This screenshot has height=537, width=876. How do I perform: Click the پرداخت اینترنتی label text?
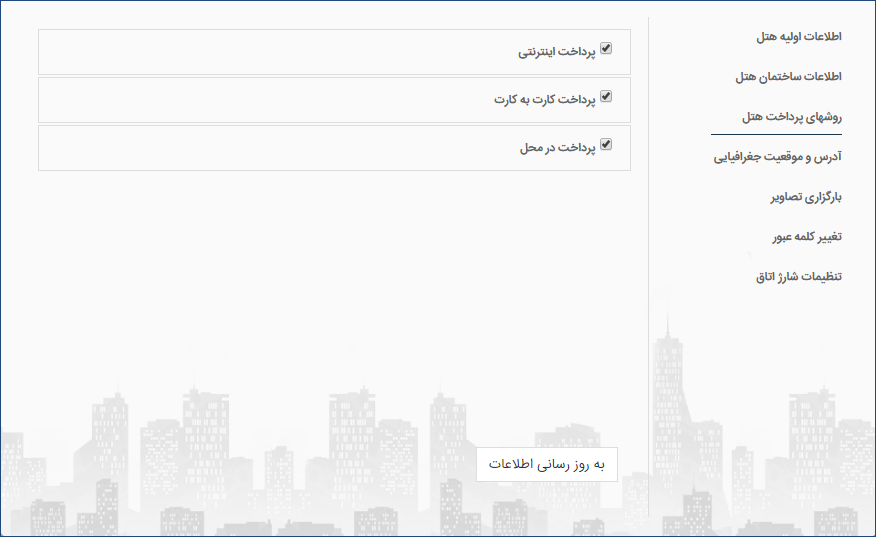click(x=556, y=52)
